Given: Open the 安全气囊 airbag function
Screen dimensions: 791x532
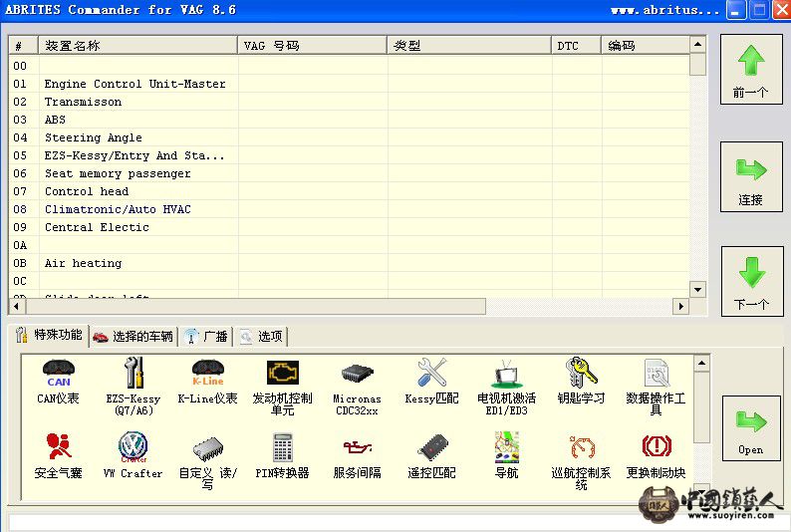Looking at the screenshot, I should pos(58,456).
